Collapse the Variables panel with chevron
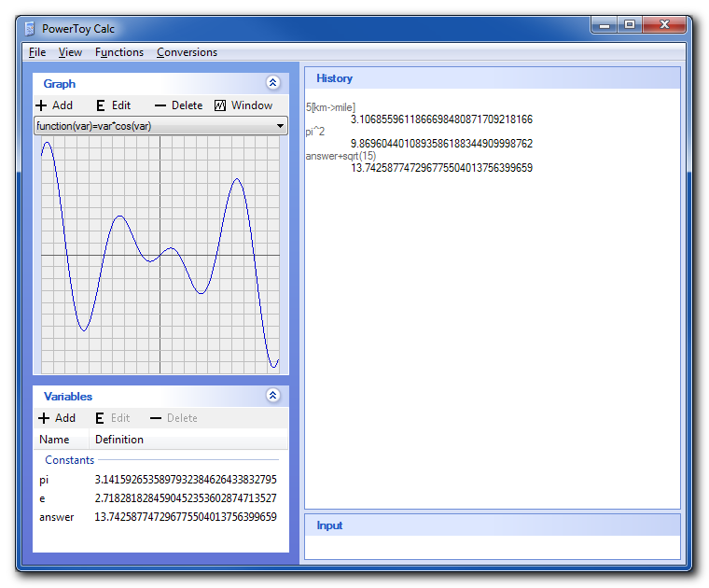 [x=272, y=396]
